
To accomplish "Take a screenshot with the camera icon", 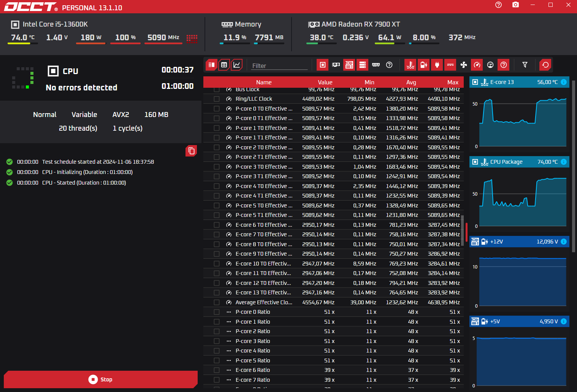I will pyautogui.click(x=515, y=5).
